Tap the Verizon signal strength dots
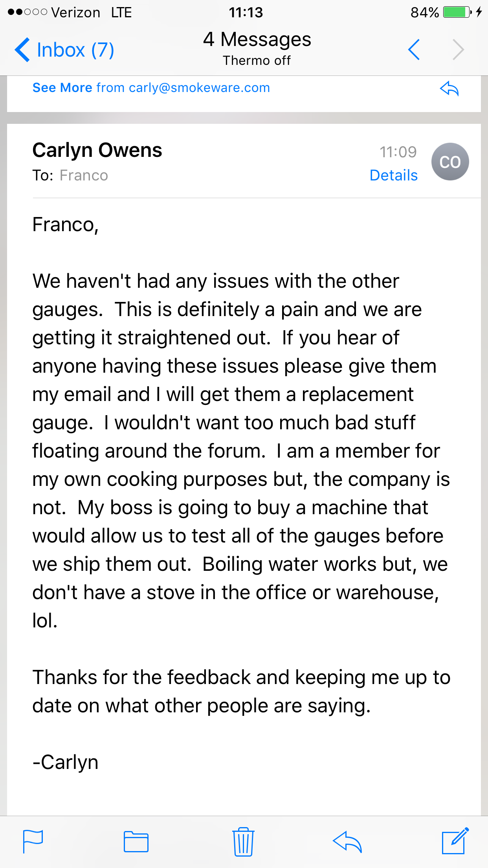The height and width of the screenshot is (868, 488). point(28,12)
